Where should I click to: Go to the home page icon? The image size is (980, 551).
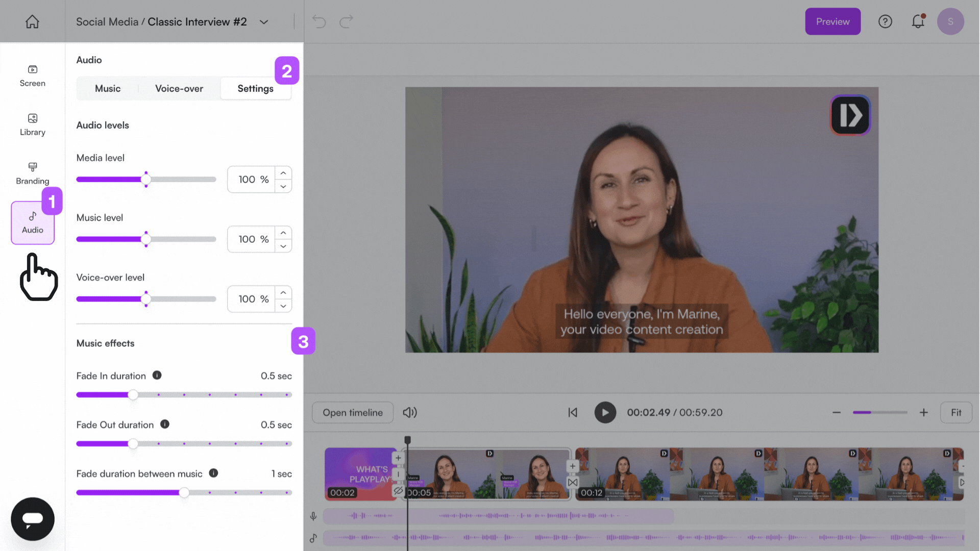[32, 21]
